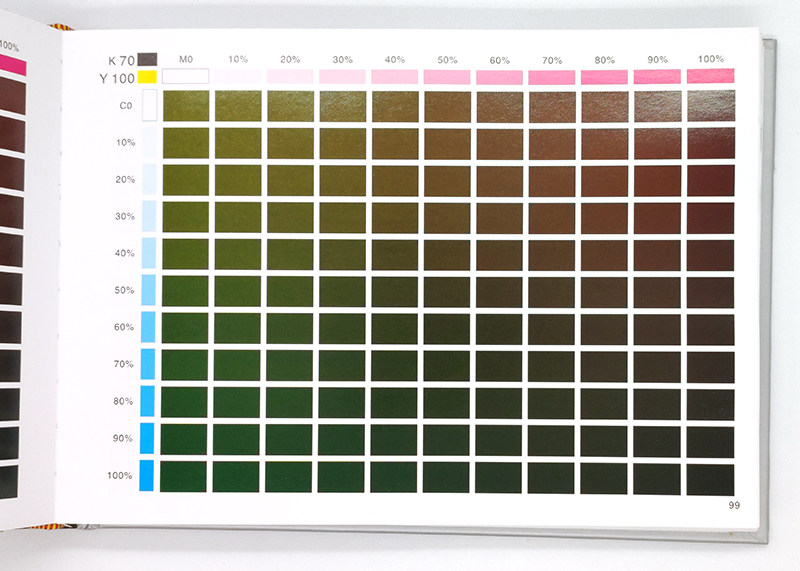Select the cyan 80% side swatch
800x571 pixels.
click(147, 401)
